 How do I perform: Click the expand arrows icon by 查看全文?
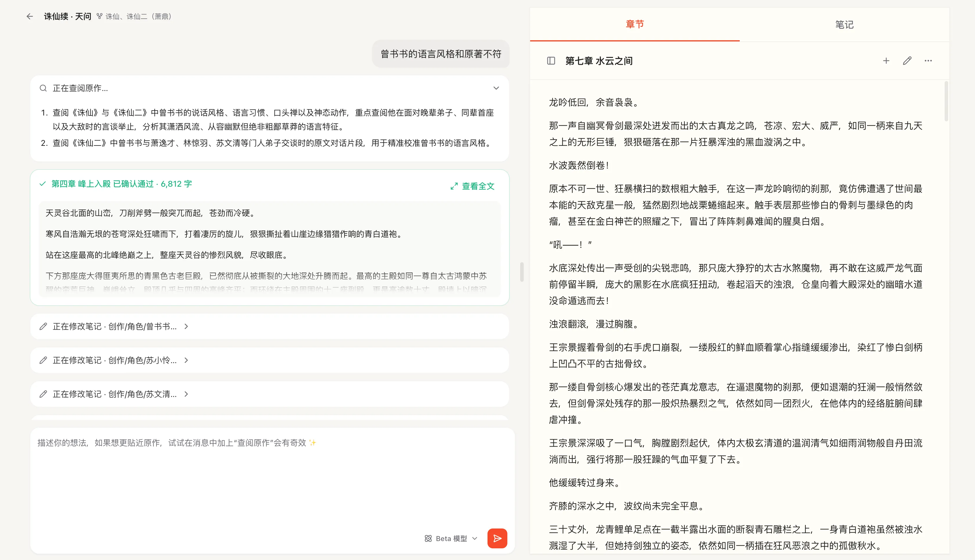454,186
